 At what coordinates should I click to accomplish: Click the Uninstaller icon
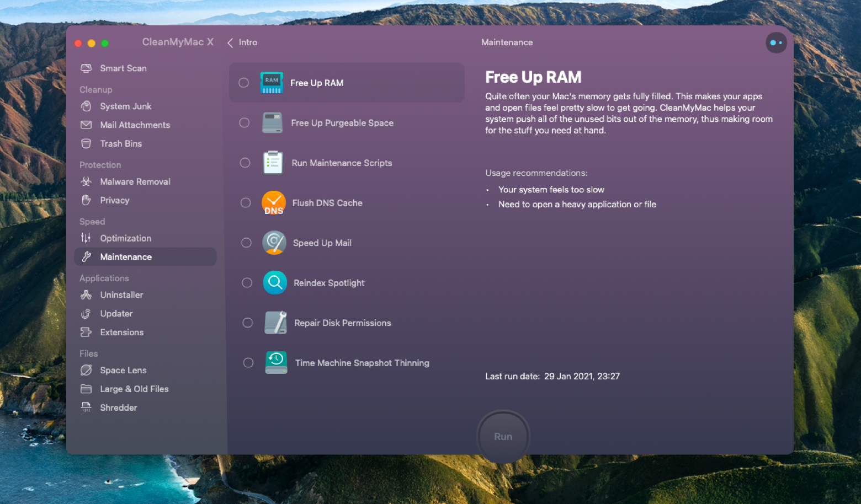click(86, 295)
